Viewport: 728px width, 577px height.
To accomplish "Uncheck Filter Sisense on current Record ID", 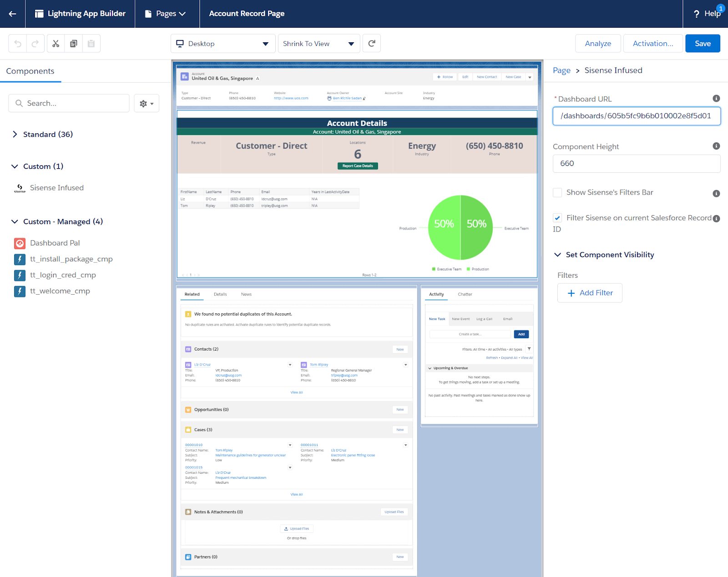I will click(557, 218).
